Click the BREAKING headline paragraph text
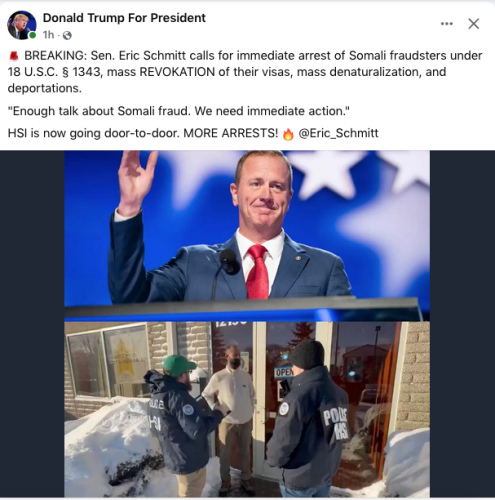 [245, 72]
